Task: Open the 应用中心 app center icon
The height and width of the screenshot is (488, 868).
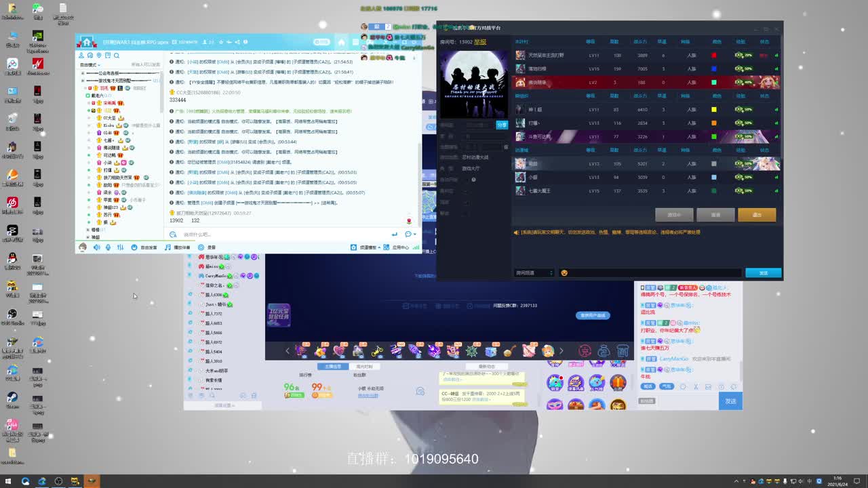Action: point(388,247)
